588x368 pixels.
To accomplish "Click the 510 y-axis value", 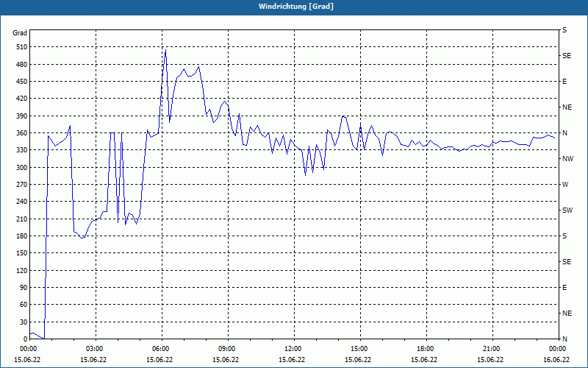I will (21, 47).
